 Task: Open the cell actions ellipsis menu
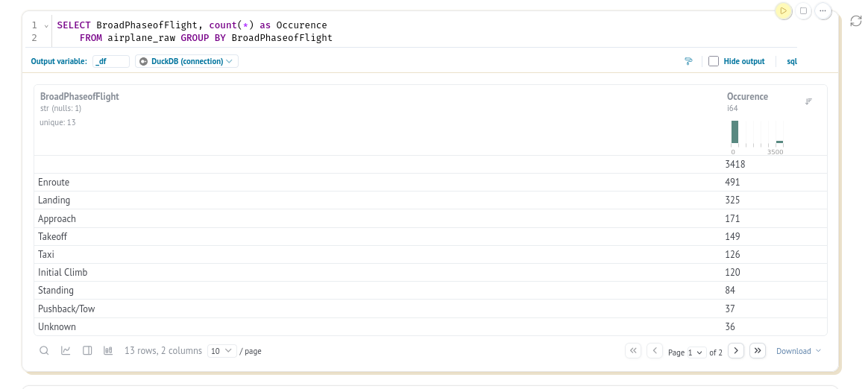tap(823, 11)
